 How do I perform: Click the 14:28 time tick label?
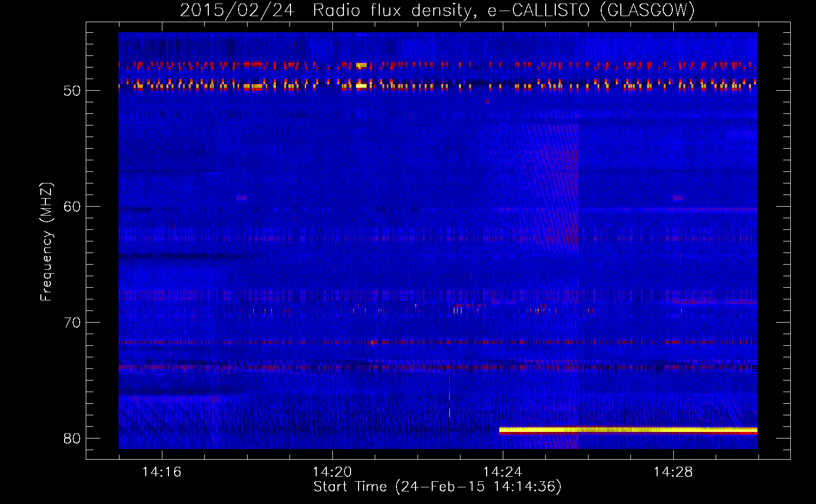[x=673, y=472]
